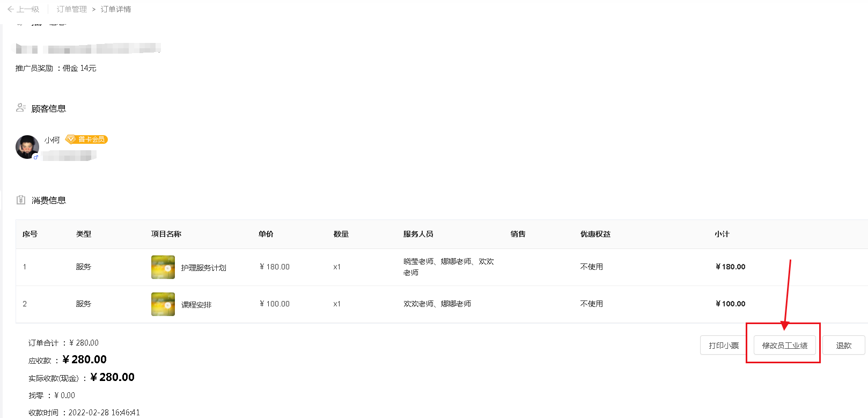Viewport: 868px width, 418px height.
Task: Click the customer info person icon
Action: [21, 108]
